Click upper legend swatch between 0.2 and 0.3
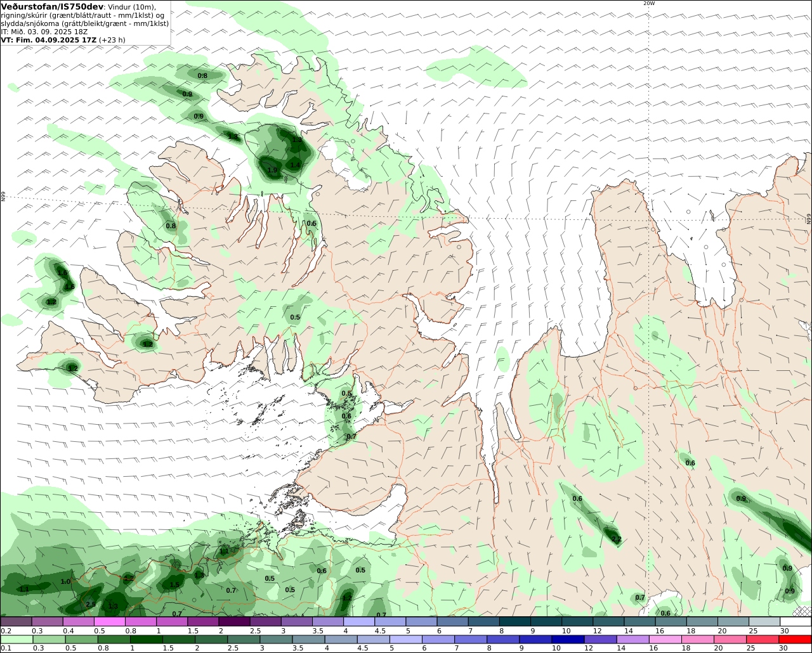 (16, 622)
